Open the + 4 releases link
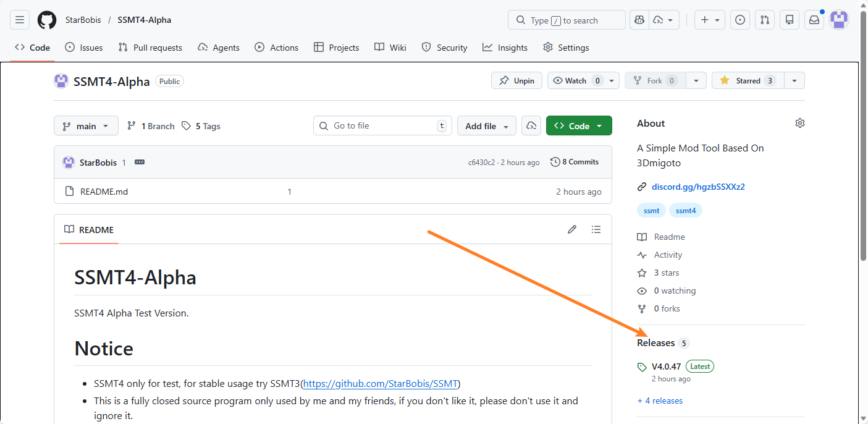 pos(660,401)
